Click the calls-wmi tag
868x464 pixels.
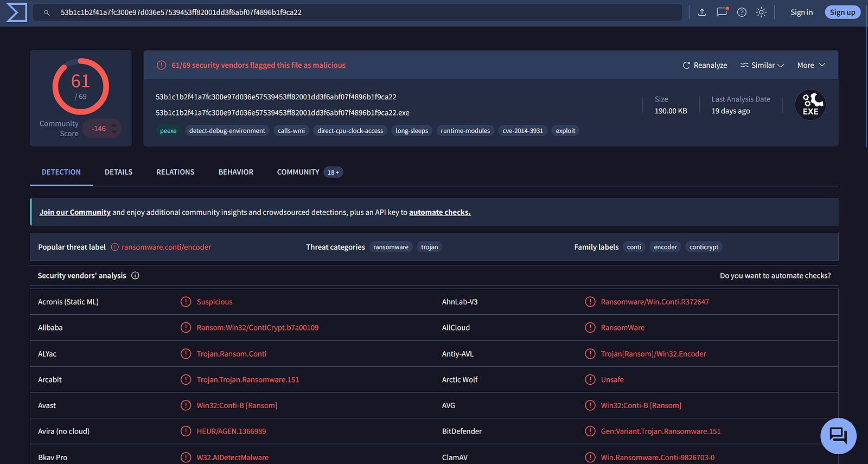coord(291,131)
